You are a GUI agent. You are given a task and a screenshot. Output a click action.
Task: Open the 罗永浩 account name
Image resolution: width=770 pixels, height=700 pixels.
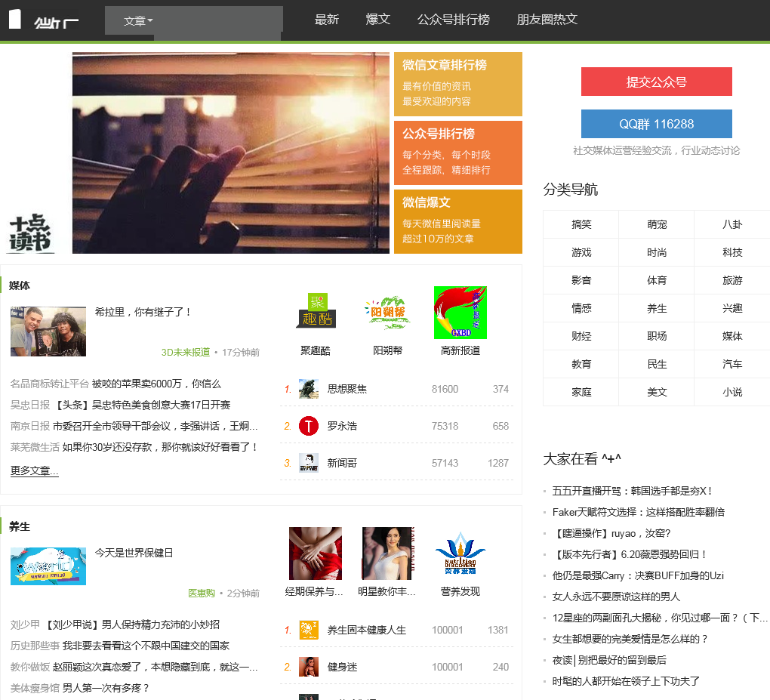pyautogui.click(x=342, y=426)
